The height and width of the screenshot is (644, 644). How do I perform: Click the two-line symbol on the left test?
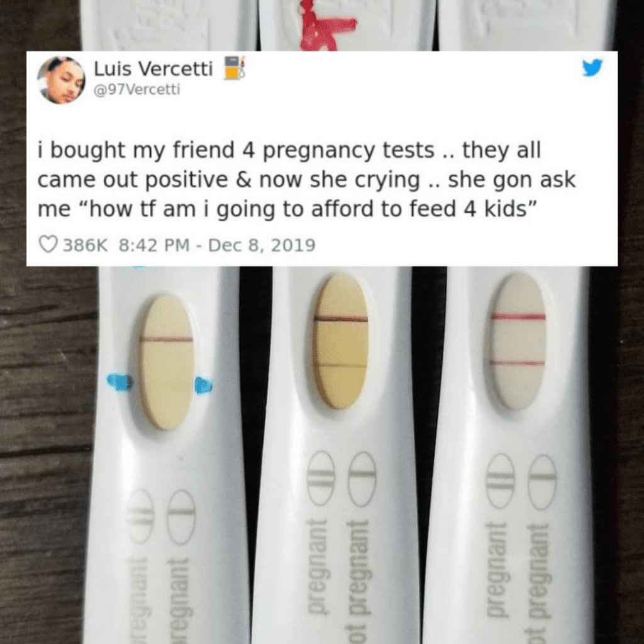(140, 516)
